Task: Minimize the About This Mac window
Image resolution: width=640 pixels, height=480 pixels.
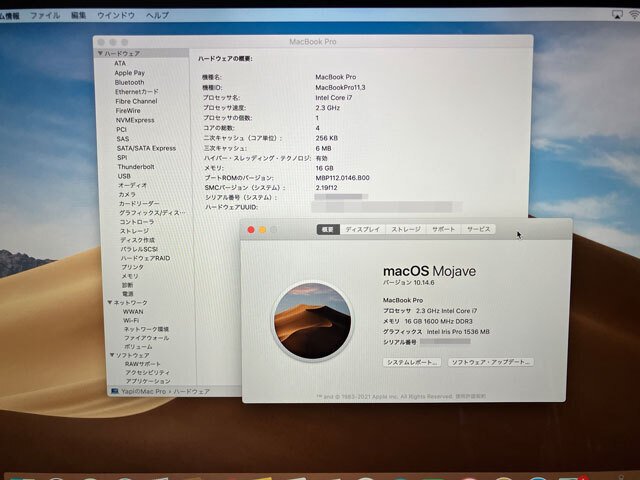Action: 262,230
